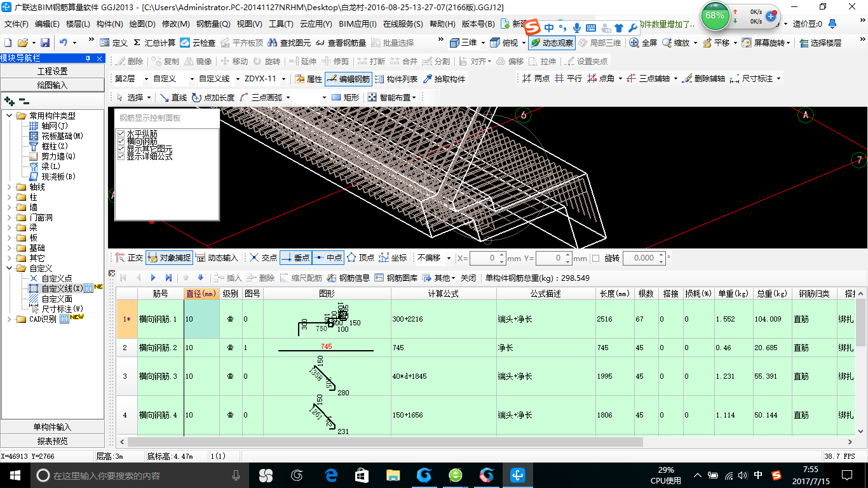Click 缩尺配筋 scaled rebar tool

(301, 278)
